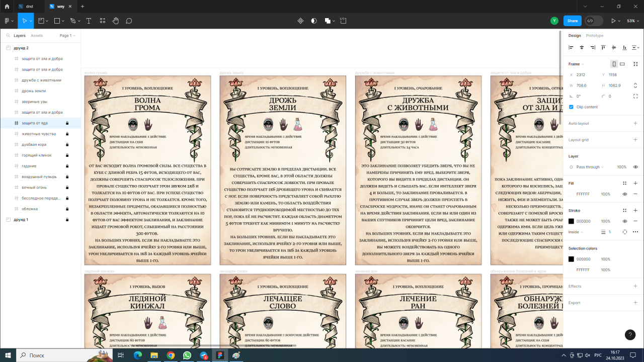Toggle the Dev Mode switch

tap(594, 21)
